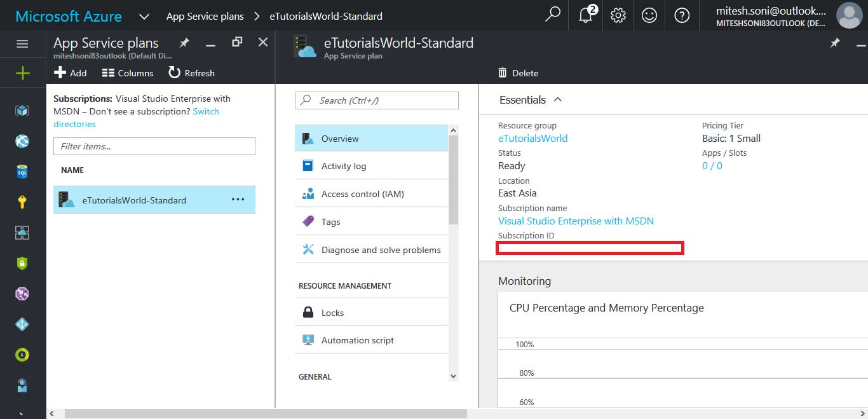
Task: Click the Delete button
Action: [x=518, y=73]
